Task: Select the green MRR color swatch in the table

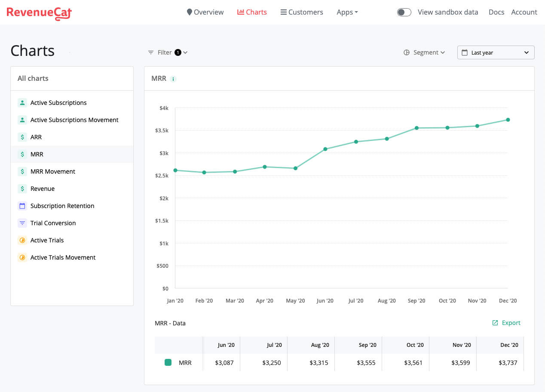Action: click(168, 363)
